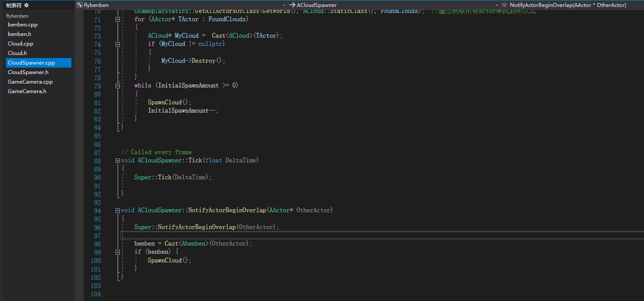Click line number 88 in the gutter
The height and width of the screenshot is (301, 644).
[x=97, y=161]
